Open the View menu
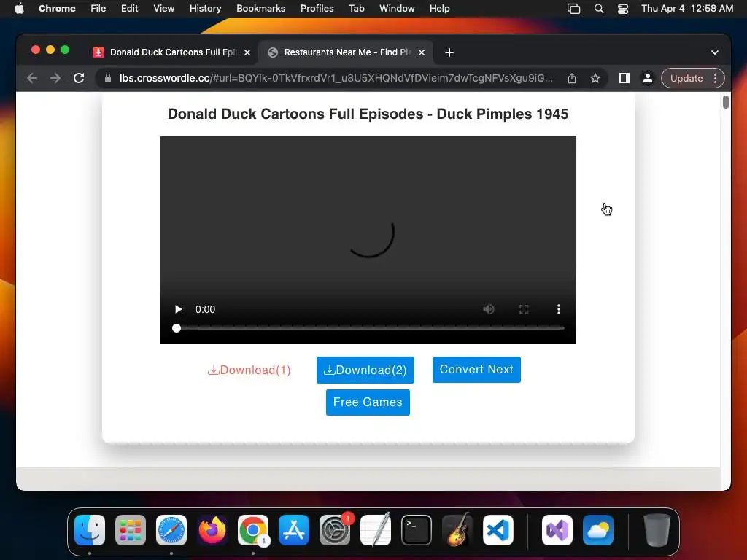 coord(164,8)
